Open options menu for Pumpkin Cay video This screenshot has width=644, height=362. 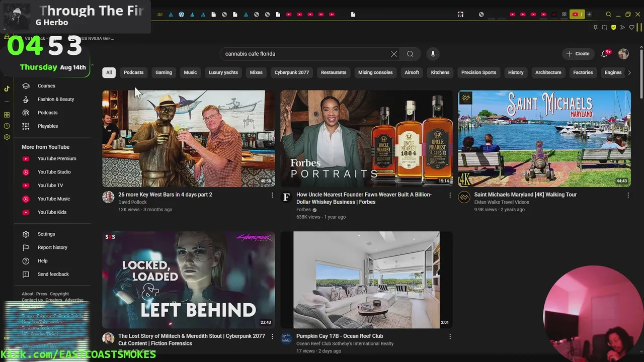pyautogui.click(x=450, y=336)
